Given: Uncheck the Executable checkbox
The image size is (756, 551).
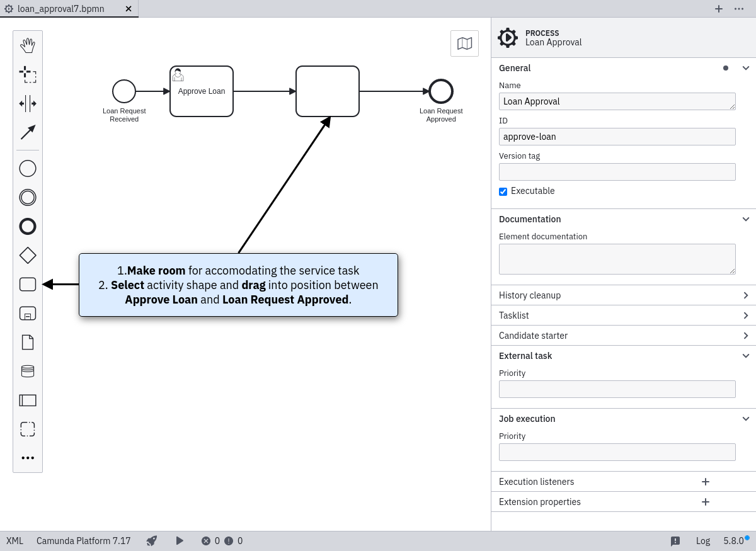Looking at the screenshot, I should pyautogui.click(x=503, y=191).
